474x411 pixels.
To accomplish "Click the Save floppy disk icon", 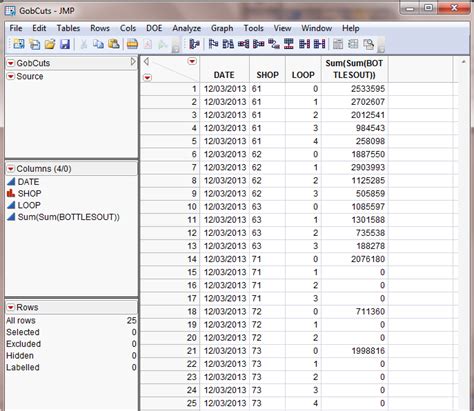I will 65,44.
